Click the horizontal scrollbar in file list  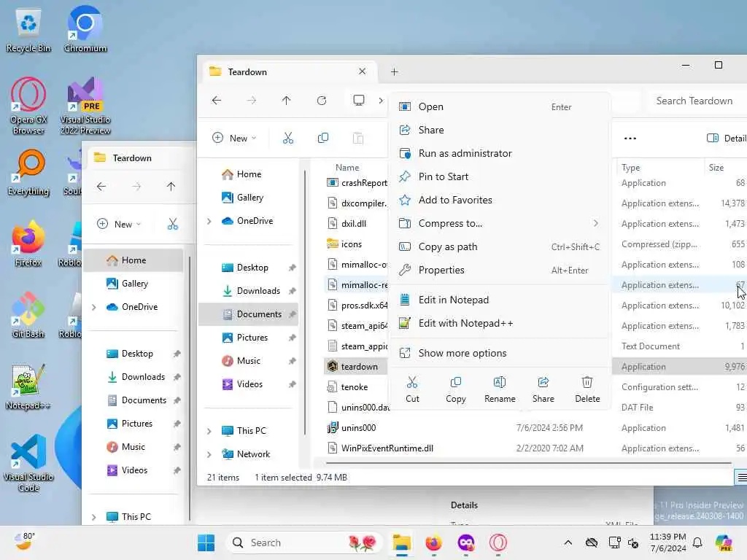(x=529, y=463)
